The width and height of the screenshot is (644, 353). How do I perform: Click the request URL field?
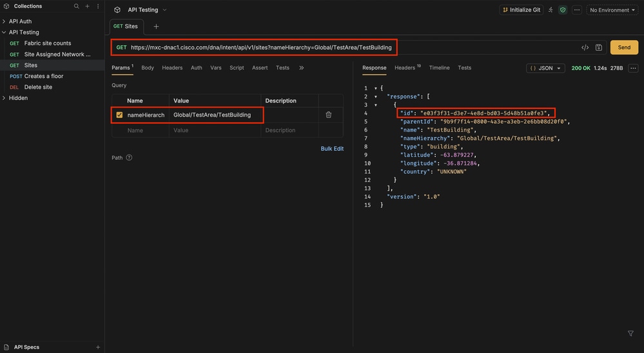[261, 48]
